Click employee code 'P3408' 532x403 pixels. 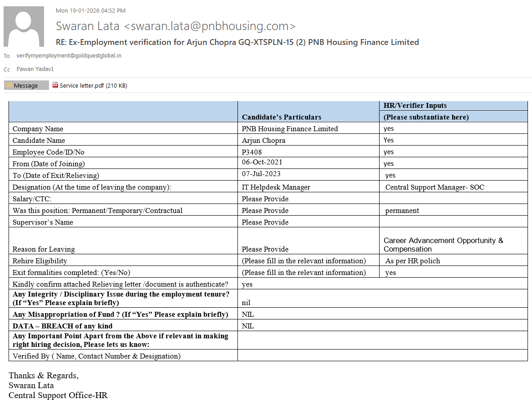click(x=252, y=152)
